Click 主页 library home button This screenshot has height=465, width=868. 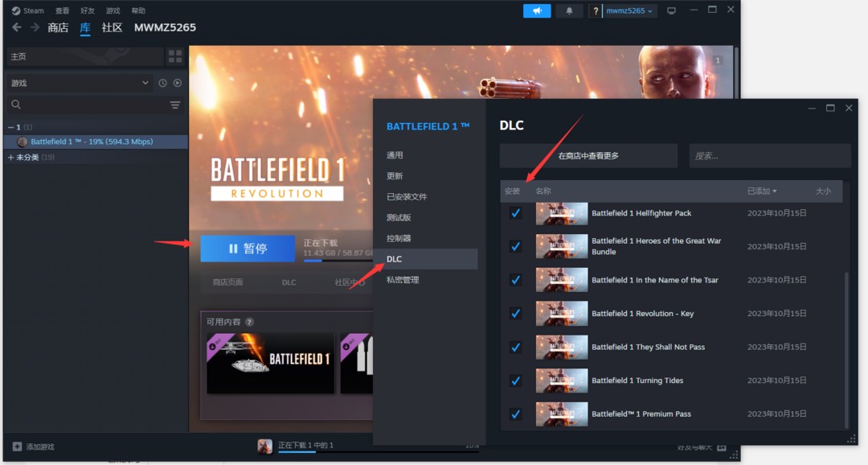[x=84, y=56]
